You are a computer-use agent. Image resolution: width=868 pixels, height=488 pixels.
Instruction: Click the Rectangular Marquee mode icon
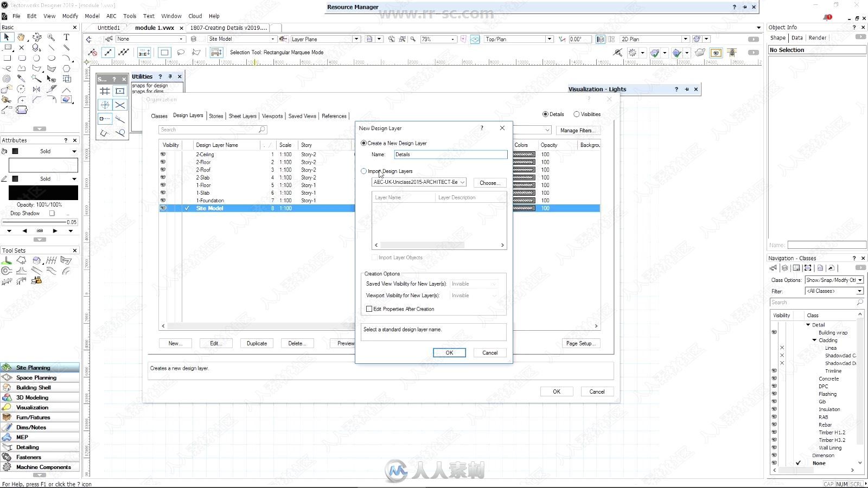point(164,53)
